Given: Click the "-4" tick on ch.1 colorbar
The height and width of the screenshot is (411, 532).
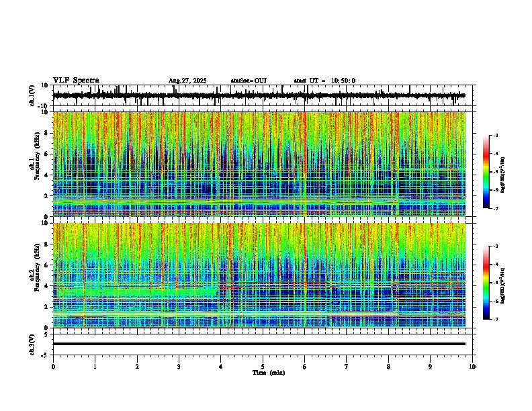Looking at the screenshot, I should coord(496,154).
